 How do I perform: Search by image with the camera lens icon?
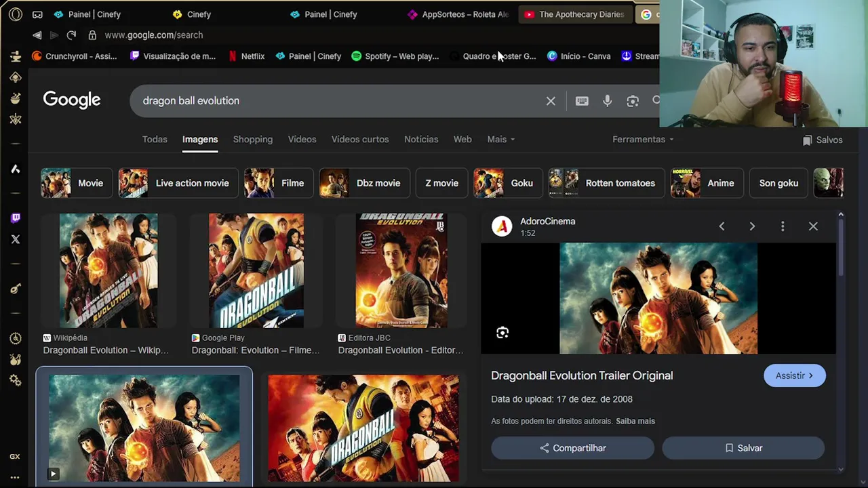[x=633, y=101]
